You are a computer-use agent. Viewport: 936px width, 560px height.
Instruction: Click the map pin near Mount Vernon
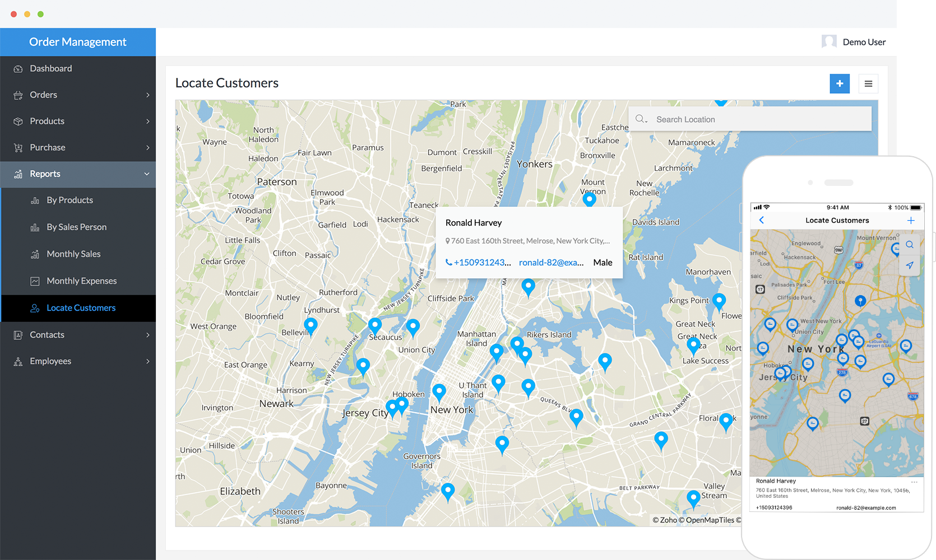(589, 199)
